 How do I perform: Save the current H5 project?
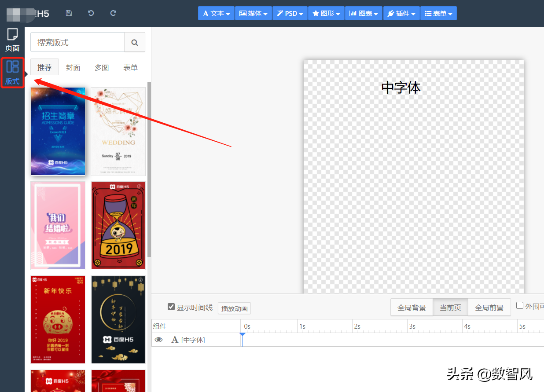(x=69, y=13)
